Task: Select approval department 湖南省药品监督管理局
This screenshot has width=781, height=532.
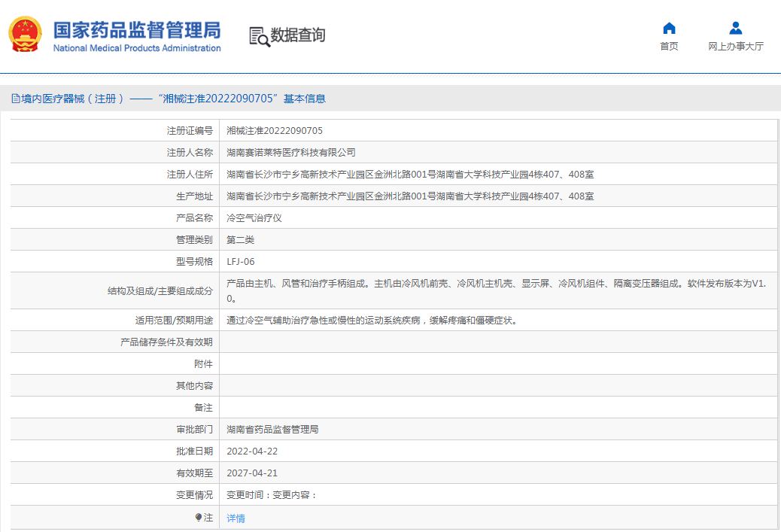Action: 272,430
